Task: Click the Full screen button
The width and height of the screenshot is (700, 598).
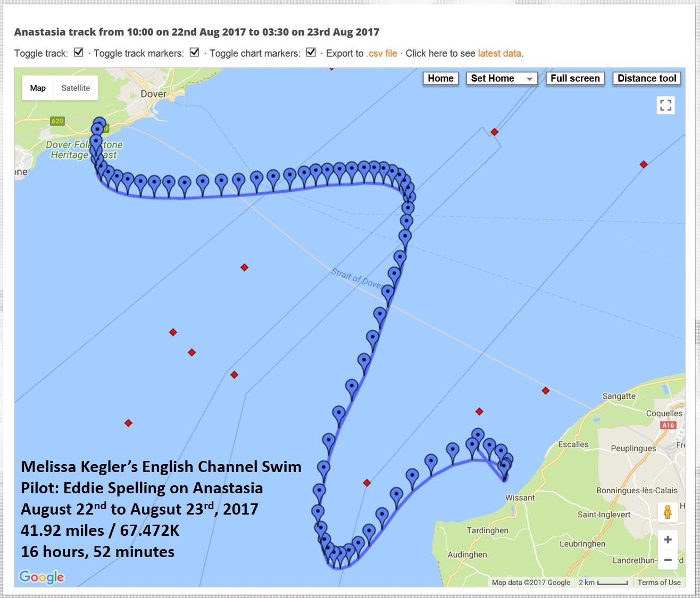Action: click(x=575, y=79)
